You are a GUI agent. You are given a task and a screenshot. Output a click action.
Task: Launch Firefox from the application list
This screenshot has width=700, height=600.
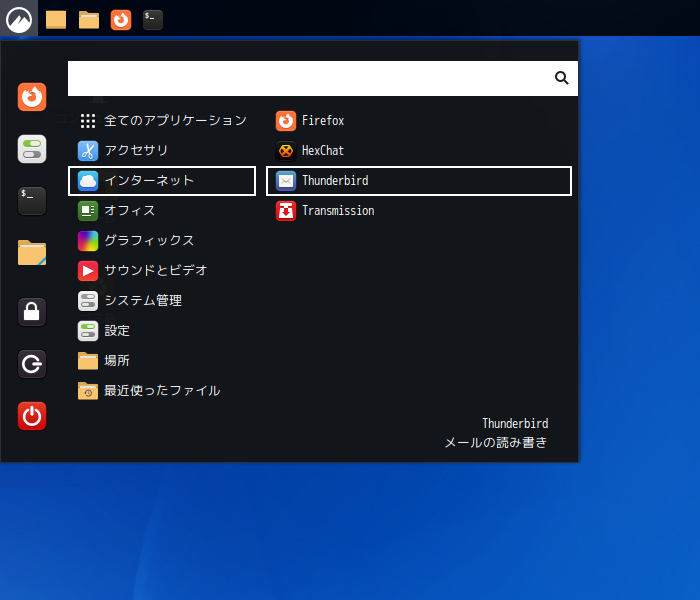tap(419, 121)
